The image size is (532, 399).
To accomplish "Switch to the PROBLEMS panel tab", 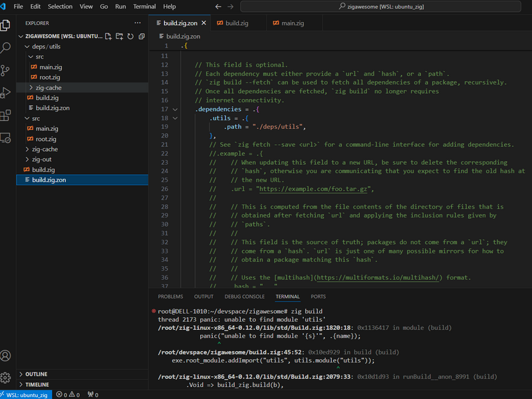I will (170, 297).
